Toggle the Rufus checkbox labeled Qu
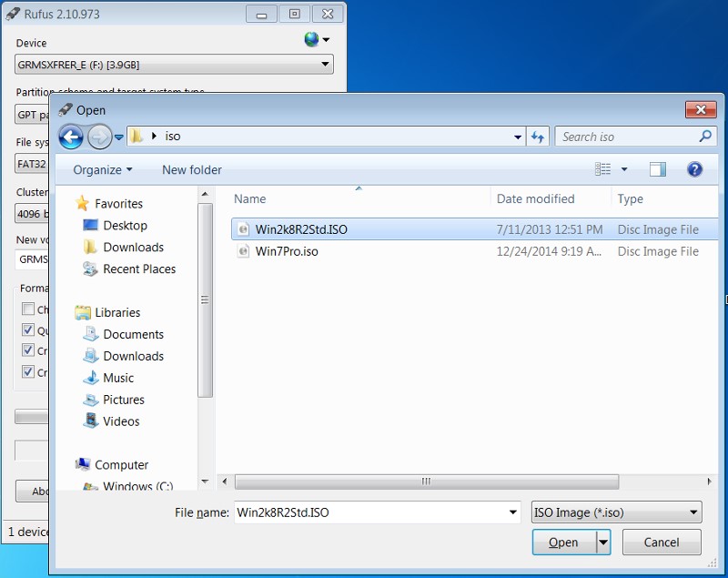Image resolution: width=728 pixels, height=578 pixels. tap(28, 330)
